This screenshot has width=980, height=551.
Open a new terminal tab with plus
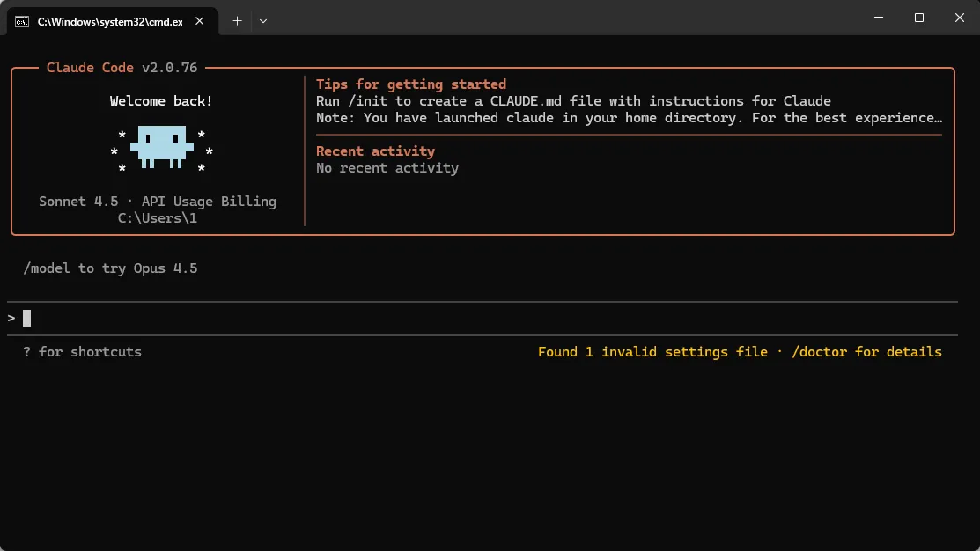(237, 21)
